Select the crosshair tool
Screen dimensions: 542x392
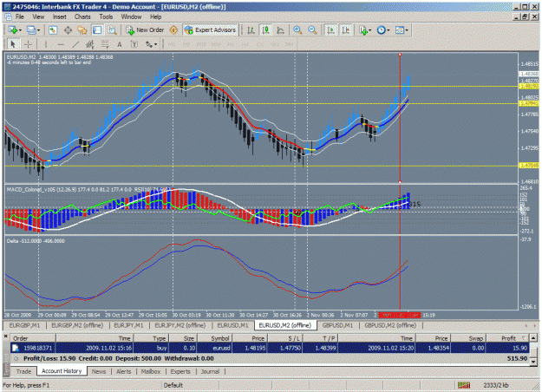(x=28, y=44)
